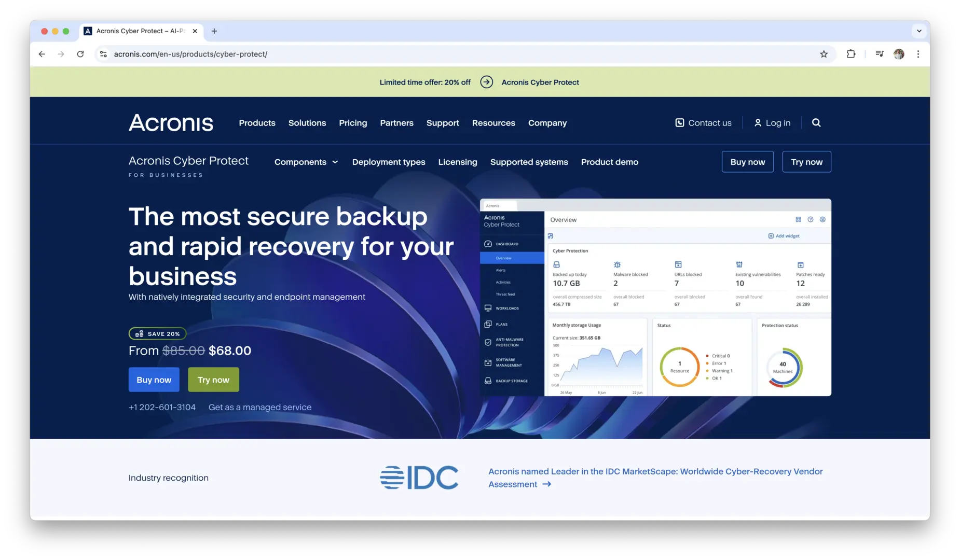Open the Supported systems link
The width and height of the screenshot is (960, 560).
(529, 162)
